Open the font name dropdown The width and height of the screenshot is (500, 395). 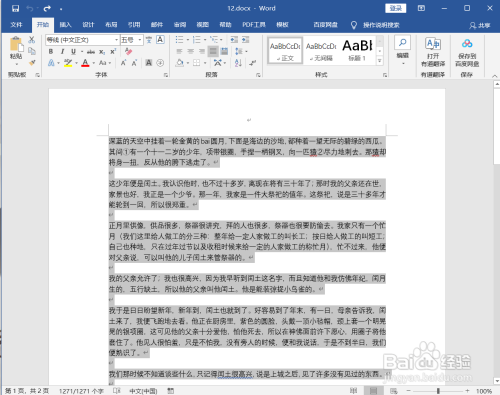[116, 40]
